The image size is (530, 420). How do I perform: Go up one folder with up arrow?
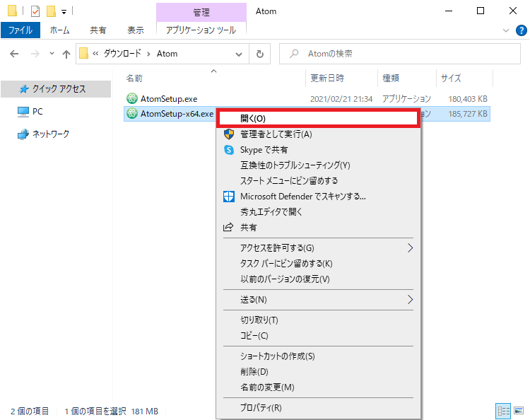click(x=66, y=54)
